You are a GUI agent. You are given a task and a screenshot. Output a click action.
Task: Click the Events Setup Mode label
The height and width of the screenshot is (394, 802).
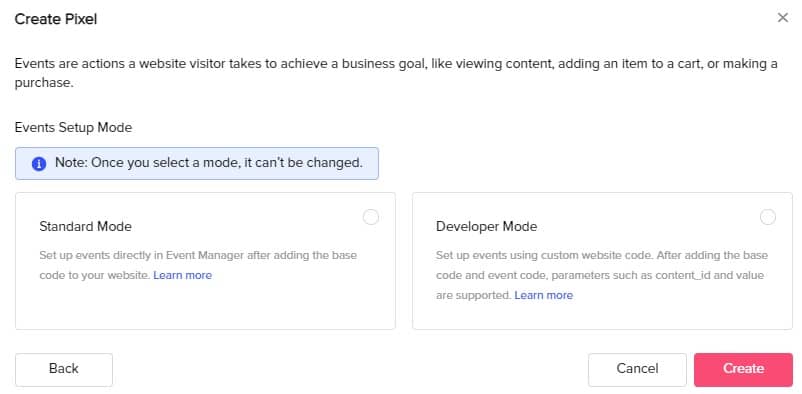click(x=73, y=127)
